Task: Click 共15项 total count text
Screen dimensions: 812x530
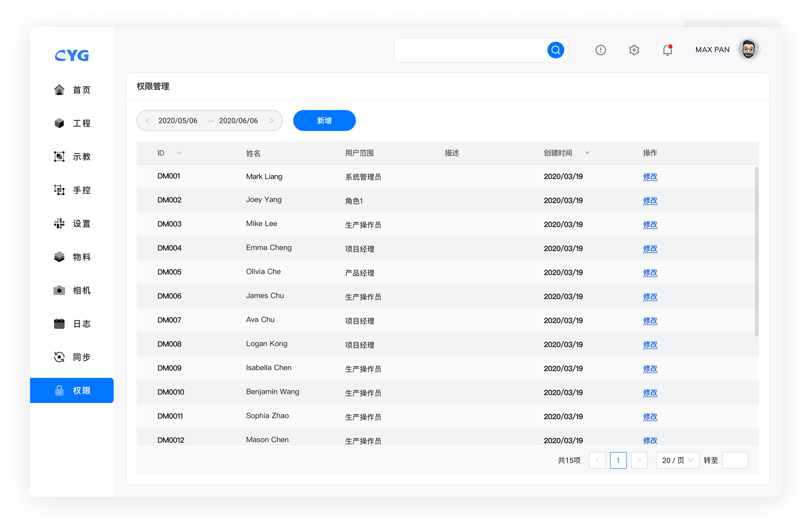Action: tap(569, 460)
